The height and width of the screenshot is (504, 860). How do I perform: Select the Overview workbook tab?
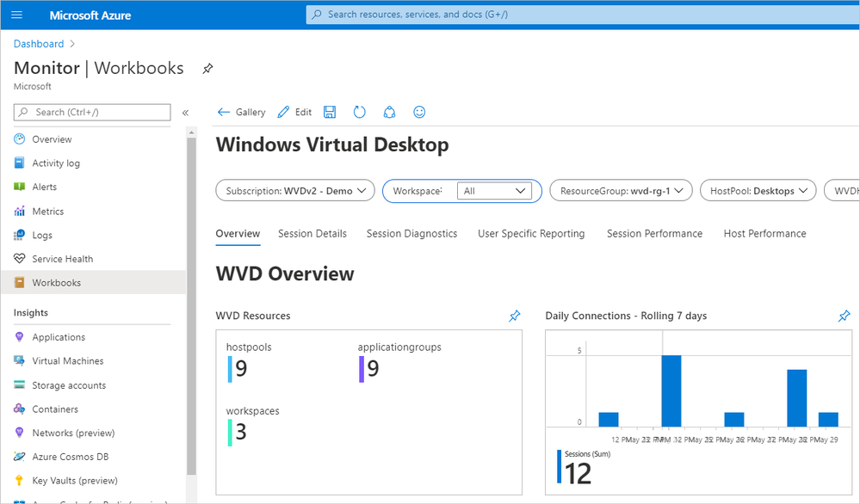(x=238, y=234)
